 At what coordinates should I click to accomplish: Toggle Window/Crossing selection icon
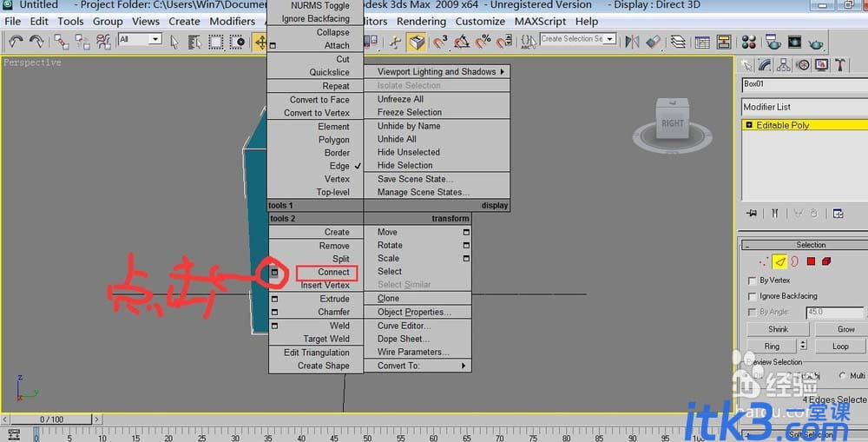237,42
